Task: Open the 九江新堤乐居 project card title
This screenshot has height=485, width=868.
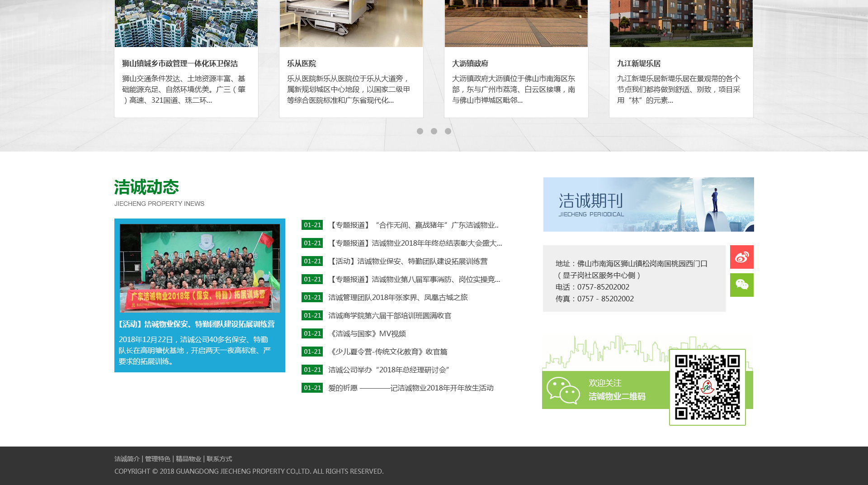Action: (639, 64)
